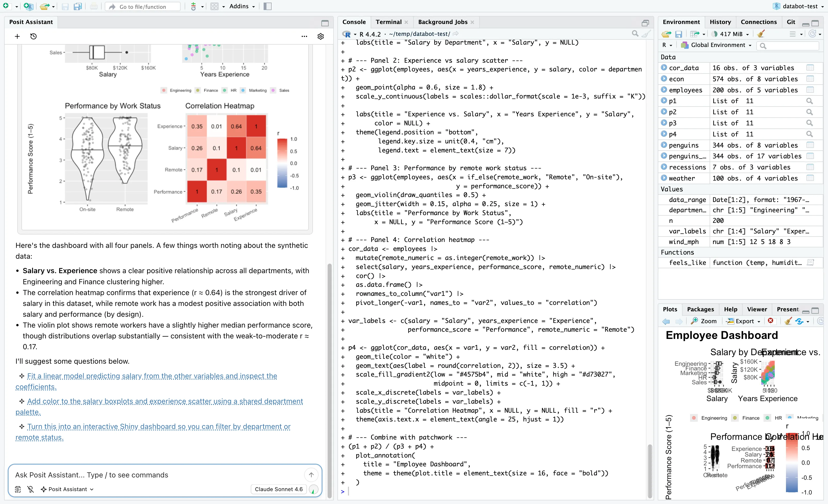
Task: Save the current document using toolbar icon
Action: coord(65,6)
